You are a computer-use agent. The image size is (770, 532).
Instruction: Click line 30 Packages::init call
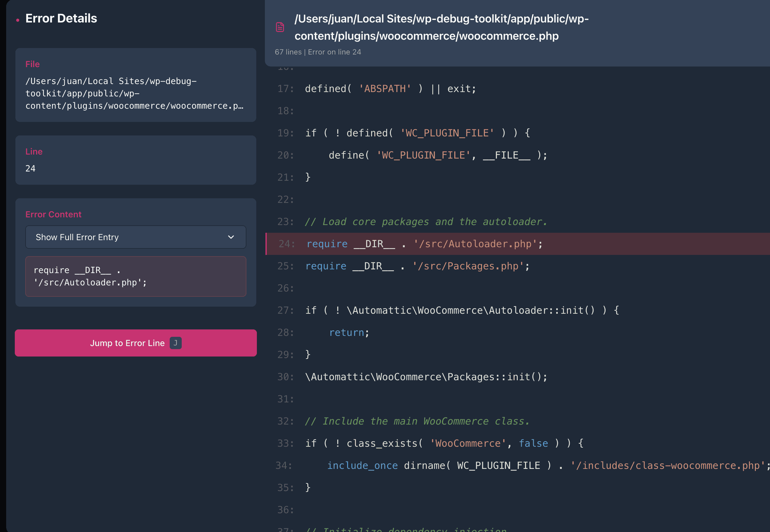426,377
